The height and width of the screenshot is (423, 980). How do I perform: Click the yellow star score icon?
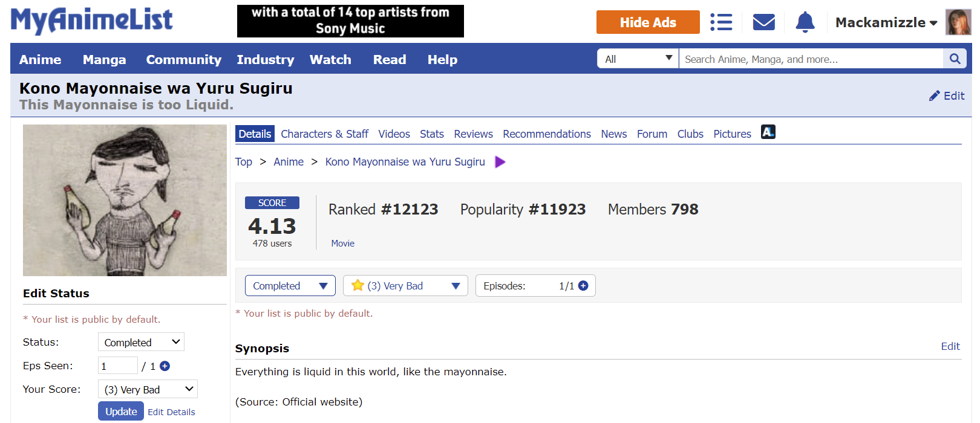(358, 285)
